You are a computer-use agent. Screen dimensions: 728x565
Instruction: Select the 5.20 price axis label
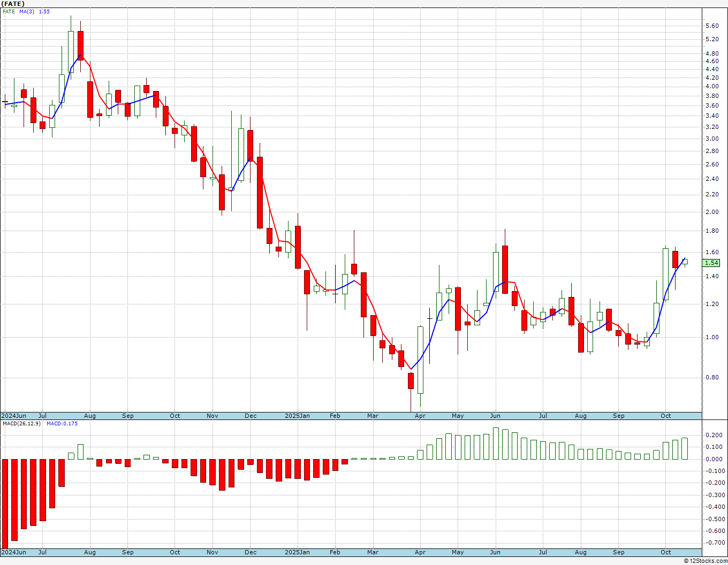[x=712, y=39]
